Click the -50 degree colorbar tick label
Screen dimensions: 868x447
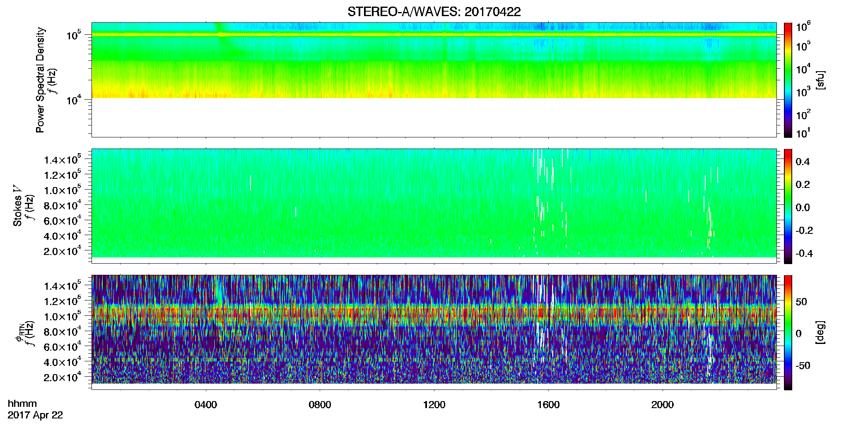(x=803, y=366)
